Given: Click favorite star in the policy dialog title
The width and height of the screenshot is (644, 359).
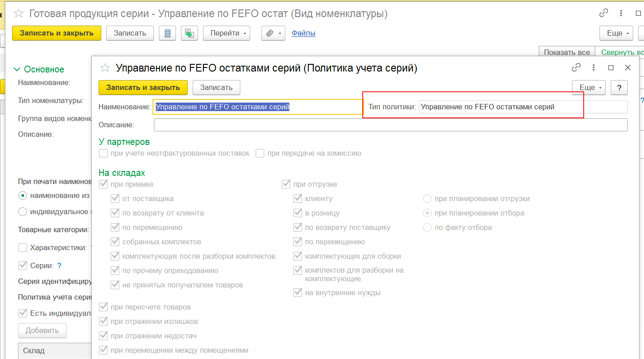Looking at the screenshot, I should click(x=105, y=68).
